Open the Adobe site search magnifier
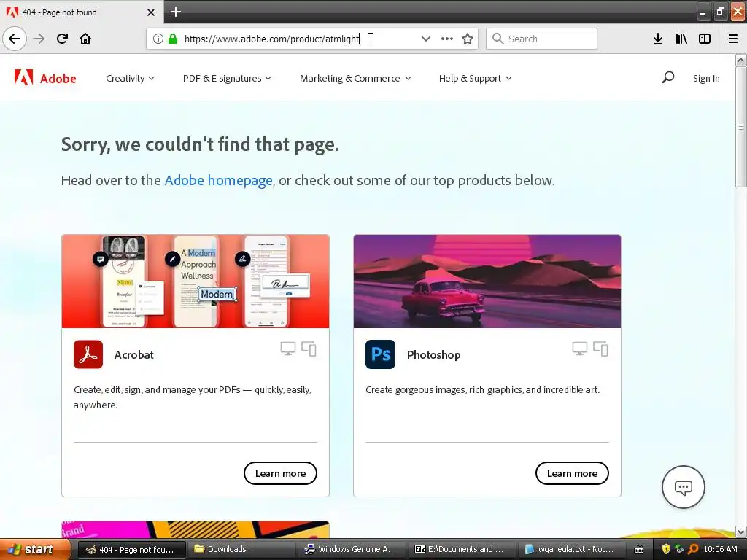747x560 pixels. click(668, 77)
